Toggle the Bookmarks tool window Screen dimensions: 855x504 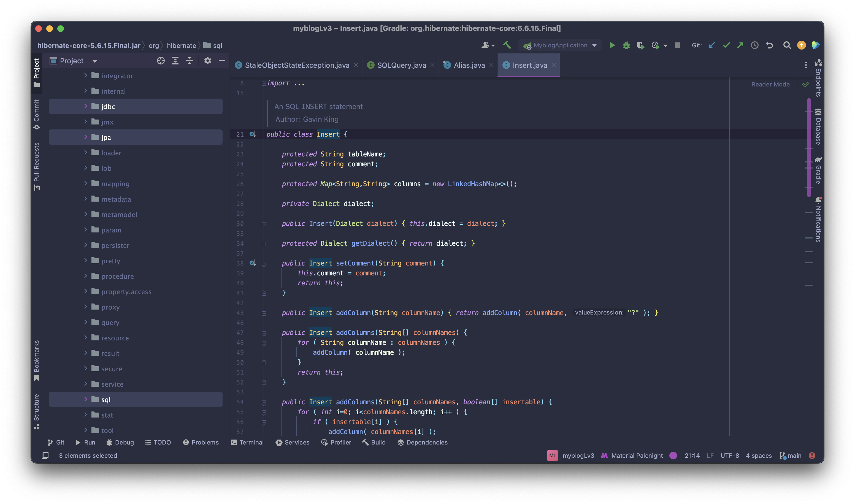click(x=37, y=361)
